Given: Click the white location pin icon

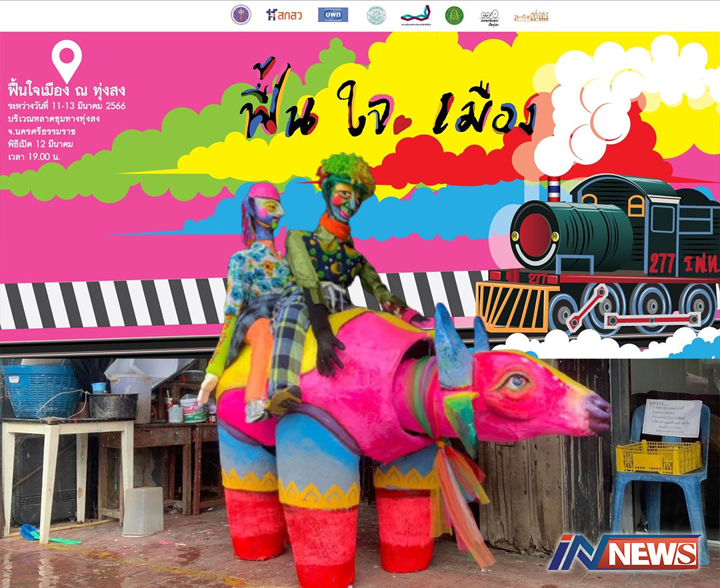Looking at the screenshot, I should 67,60.
